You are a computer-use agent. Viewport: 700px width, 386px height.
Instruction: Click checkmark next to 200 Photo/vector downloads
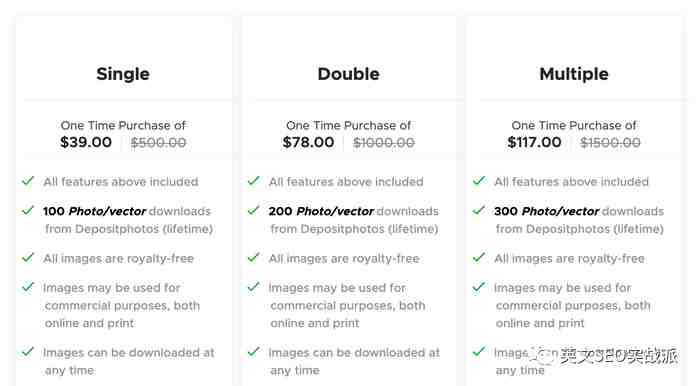(x=254, y=210)
